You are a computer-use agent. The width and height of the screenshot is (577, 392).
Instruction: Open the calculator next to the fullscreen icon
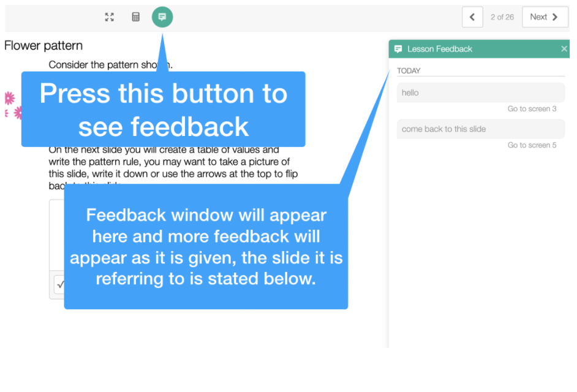135,17
